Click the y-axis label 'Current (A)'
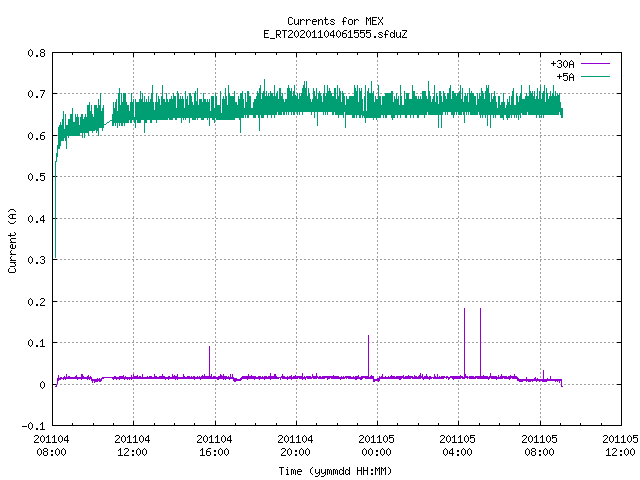Image resolution: width=640 pixels, height=480 pixels. 12,240
